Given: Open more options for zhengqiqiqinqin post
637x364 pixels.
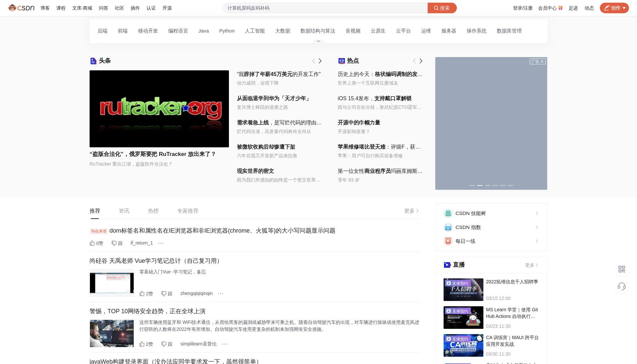Looking at the screenshot, I should (221, 294).
